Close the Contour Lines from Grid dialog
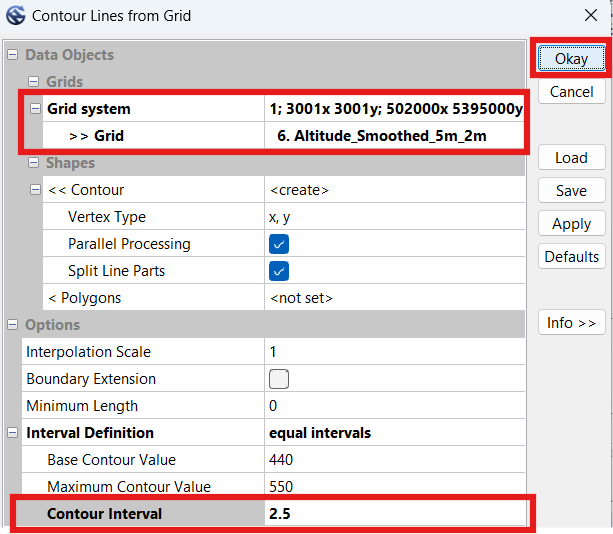The image size is (613, 534). tap(591, 16)
